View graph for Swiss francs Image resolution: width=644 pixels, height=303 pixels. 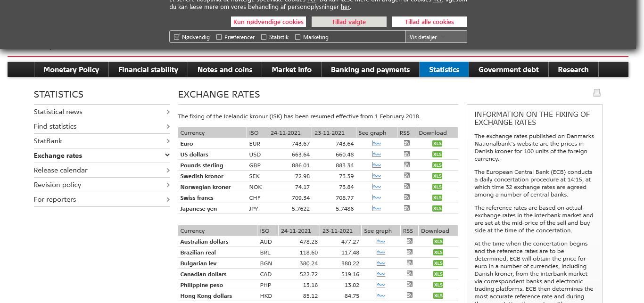pyautogui.click(x=376, y=198)
